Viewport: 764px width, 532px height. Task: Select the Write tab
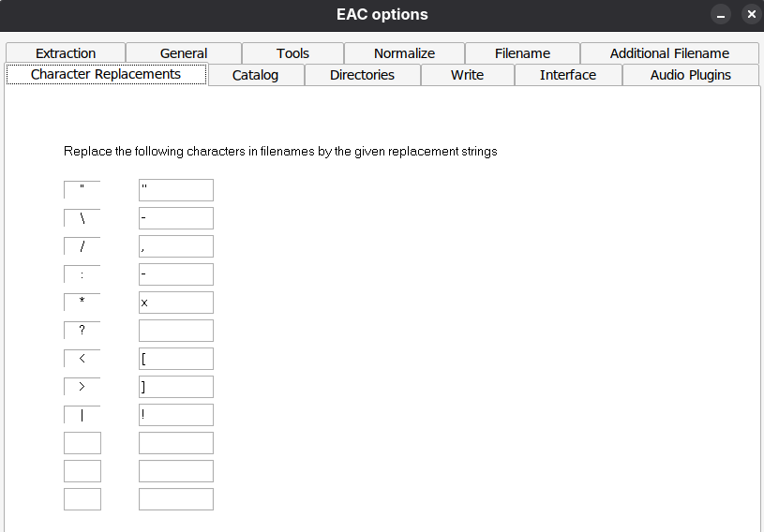(x=467, y=75)
